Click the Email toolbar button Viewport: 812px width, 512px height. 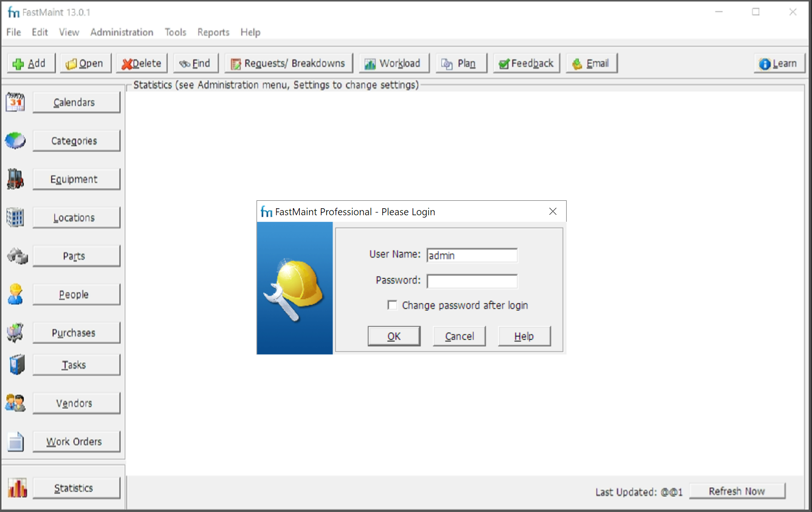(591, 63)
